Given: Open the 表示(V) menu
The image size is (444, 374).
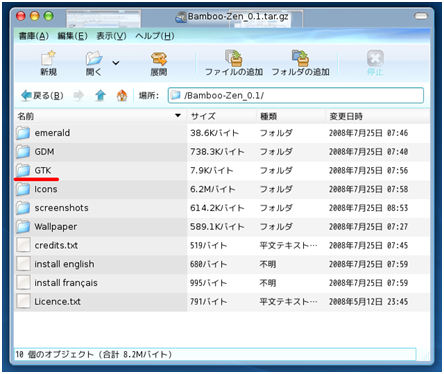Looking at the screenshot, I should (x=111, y=36).
